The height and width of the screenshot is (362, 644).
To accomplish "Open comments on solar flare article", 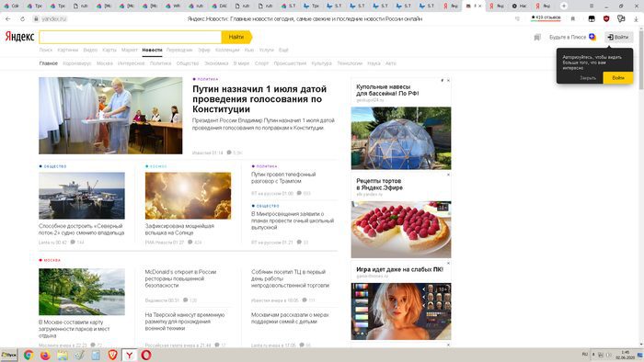I will pyautogui.click(x=195, y=243).
